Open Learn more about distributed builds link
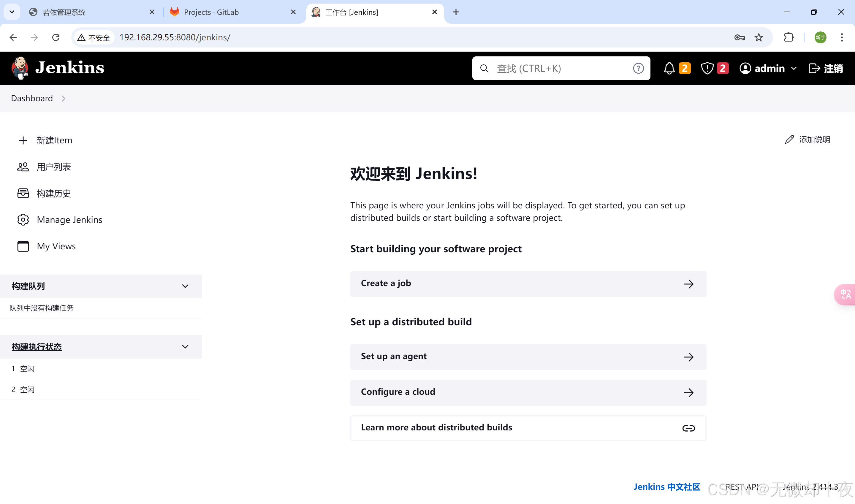The width and height of the screenshot is (855, 504). pyautogui.click(x=528, y=428)
